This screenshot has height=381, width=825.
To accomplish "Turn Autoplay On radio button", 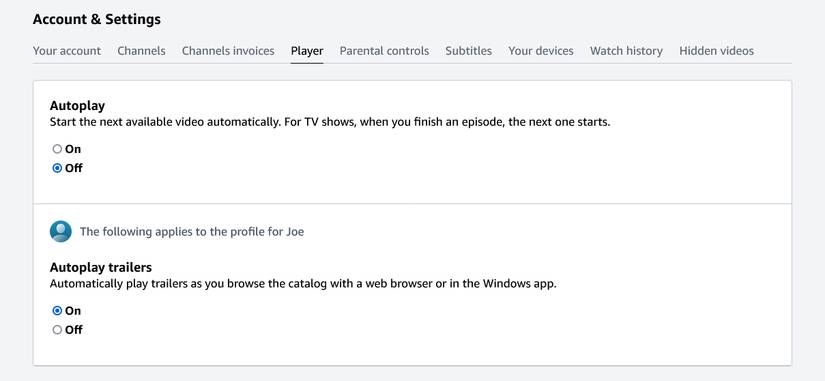I will (57, 149).
